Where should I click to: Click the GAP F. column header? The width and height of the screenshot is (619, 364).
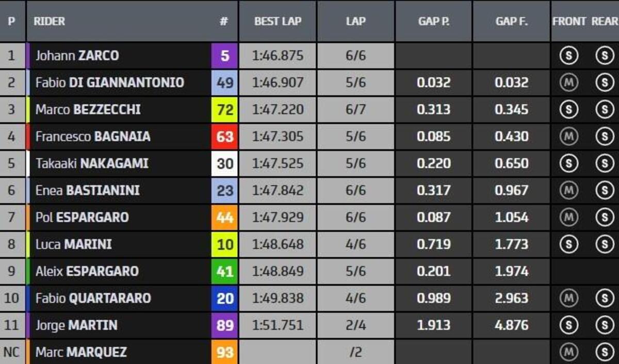tap(511, 21)
